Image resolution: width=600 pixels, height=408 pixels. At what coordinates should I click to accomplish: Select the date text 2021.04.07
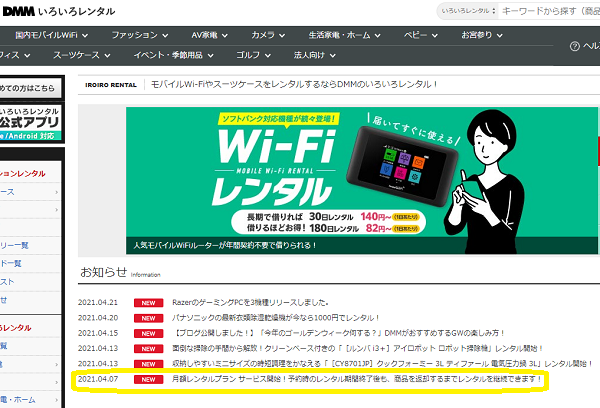(x=98, y=379)
